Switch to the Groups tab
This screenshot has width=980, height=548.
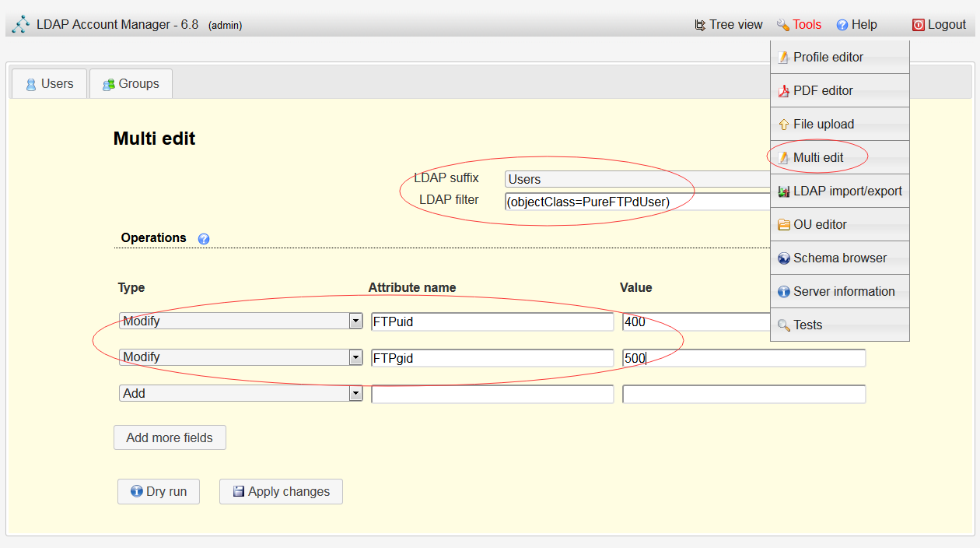coord(131,84)
